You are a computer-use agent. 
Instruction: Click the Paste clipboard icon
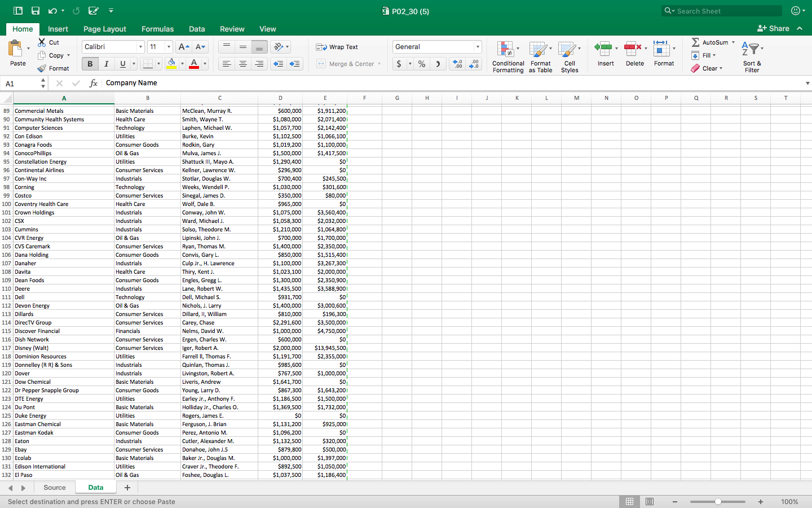15,49
